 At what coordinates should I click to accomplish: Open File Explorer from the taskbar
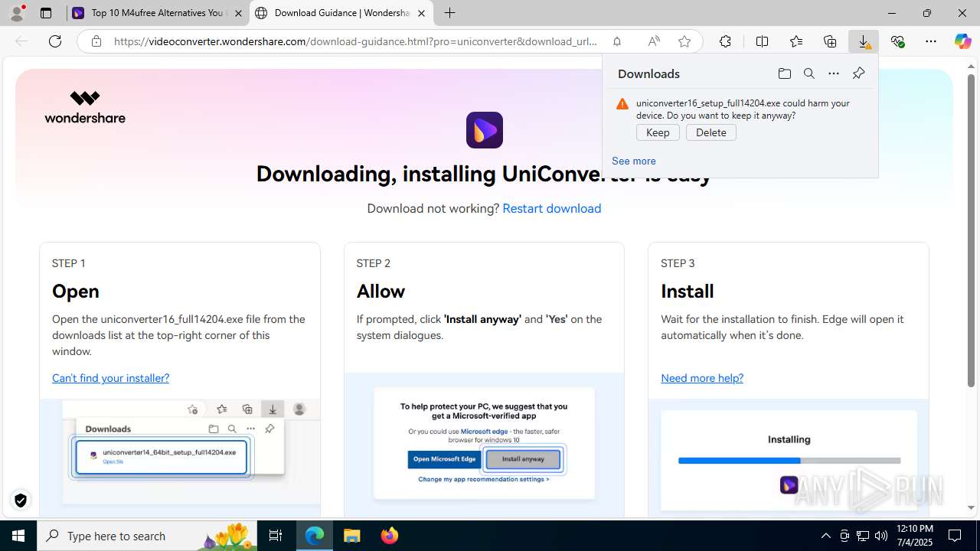coord(352,536)
